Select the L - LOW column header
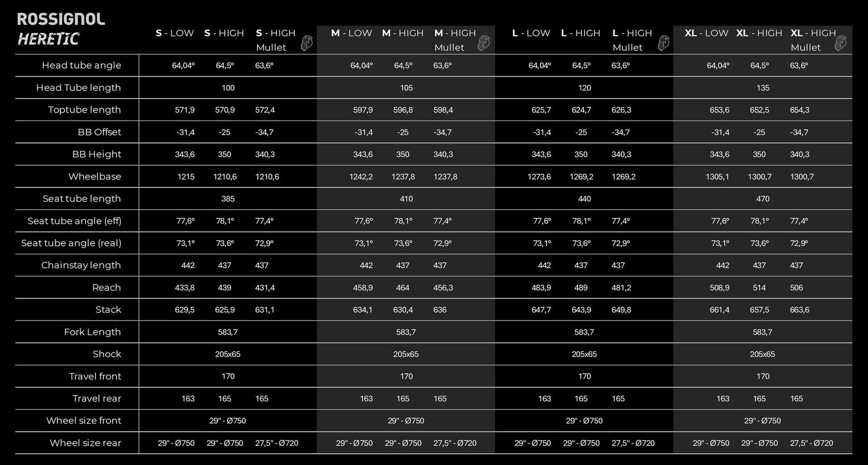Viewport: 868px width, 465px height. tap(531, 33)
